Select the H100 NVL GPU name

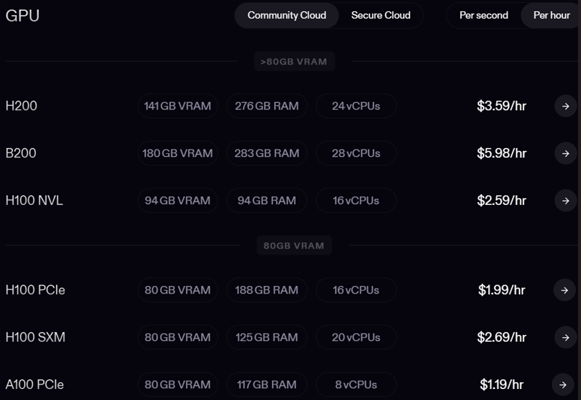coord(34,201)
